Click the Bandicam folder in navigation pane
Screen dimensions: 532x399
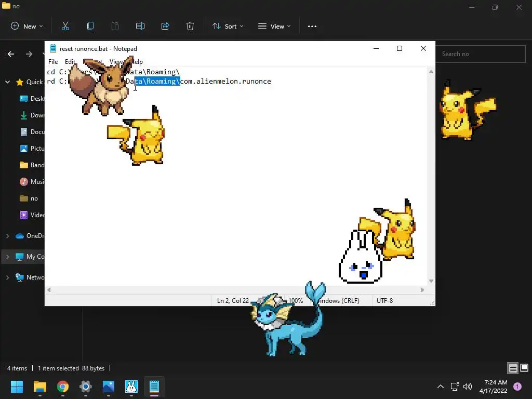click(x=32, y=165)
